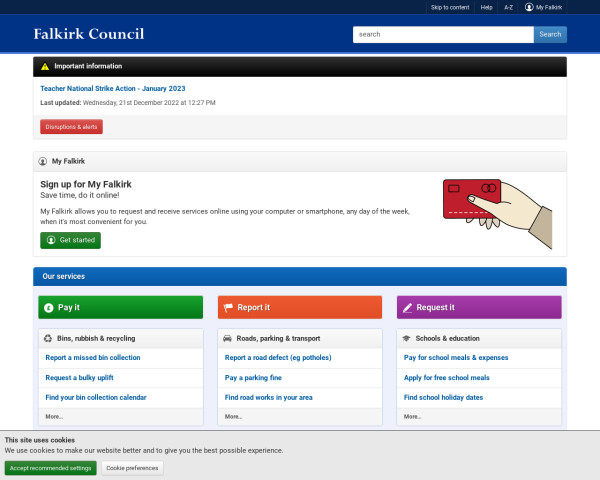Screen dimensions: 600x480
Task: Open Report a missed bin collection
Action: point(93,358)
